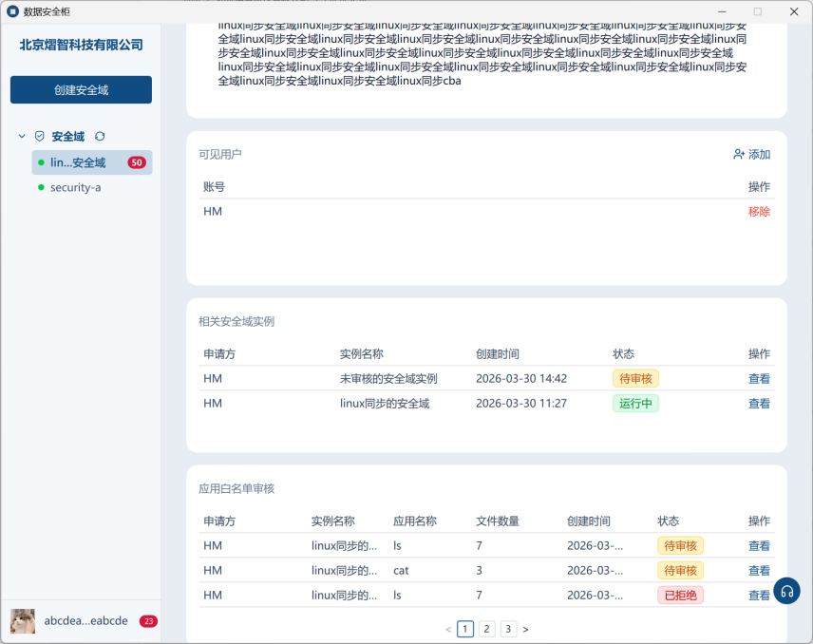
Task: View the 未审核的安全域实例 instance
Action: 759,379
